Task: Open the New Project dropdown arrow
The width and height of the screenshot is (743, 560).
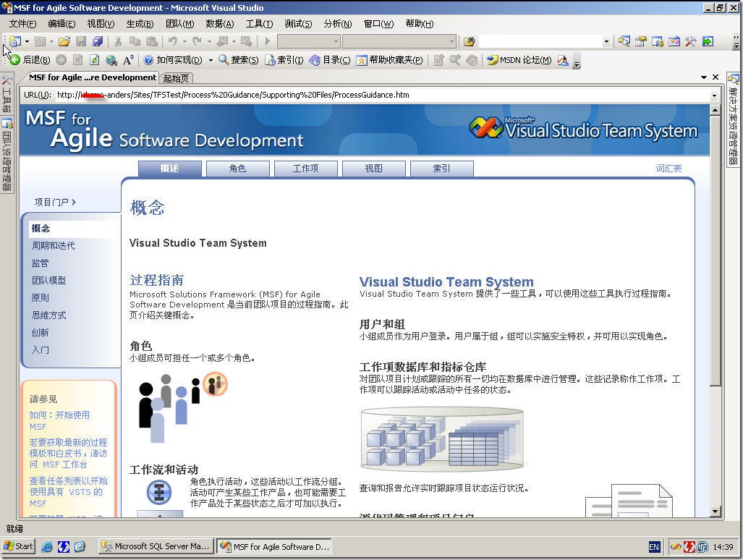Action: [27, 42]
